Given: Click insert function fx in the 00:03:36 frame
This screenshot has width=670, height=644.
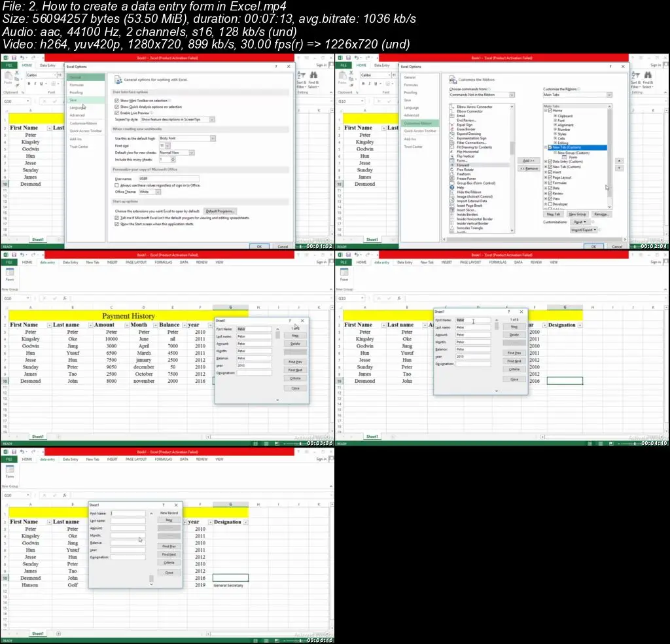Looking at the screenshot, I should [x=65, y=298].
